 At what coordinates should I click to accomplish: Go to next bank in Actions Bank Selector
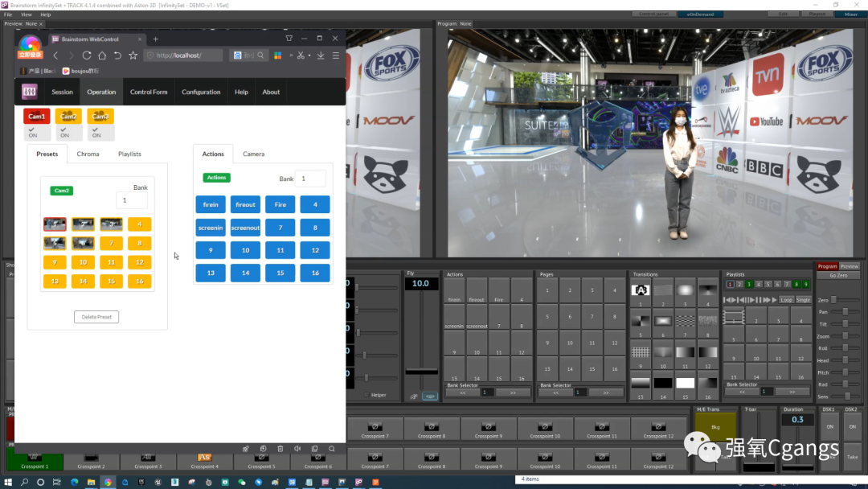(x=511, y=392)
